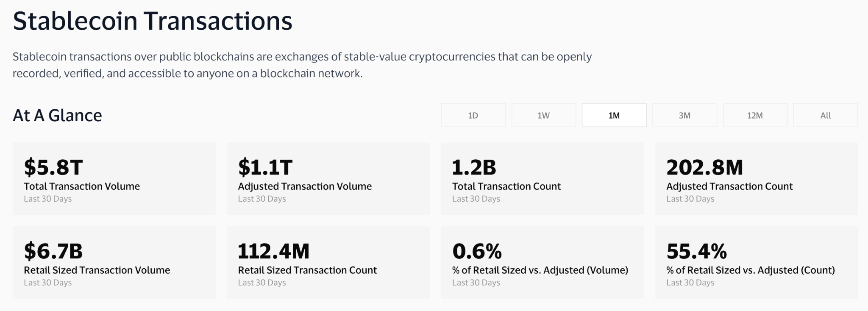This screenshot has height=311, width=868.
Task: Switch to the 1W view
Action: pyautogui.click(x=543, y=115)
